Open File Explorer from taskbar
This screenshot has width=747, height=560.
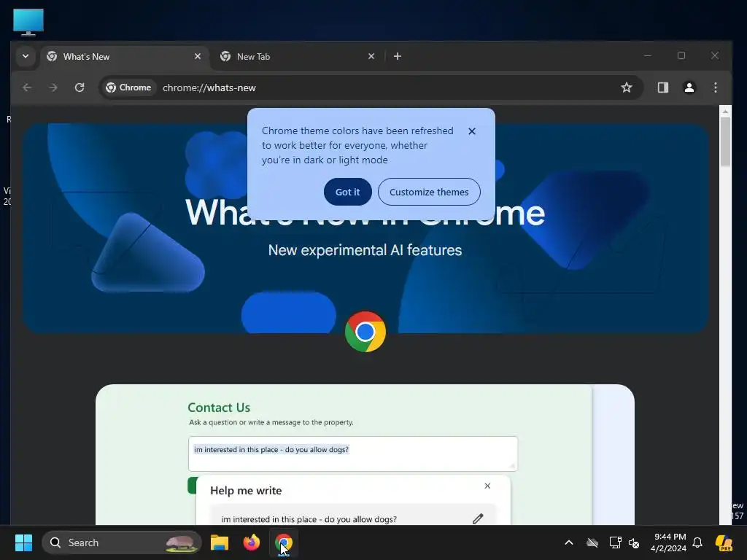(x=220, y=542)
